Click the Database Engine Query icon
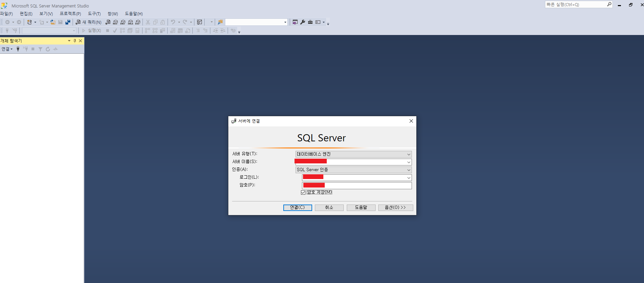The width and height of the screenshot is (644, 283). [x=108, y=22]
